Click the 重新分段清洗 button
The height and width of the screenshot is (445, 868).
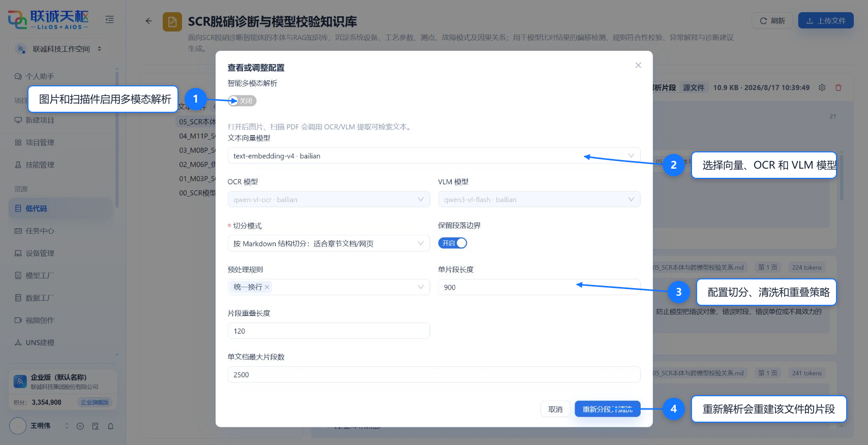607,409
